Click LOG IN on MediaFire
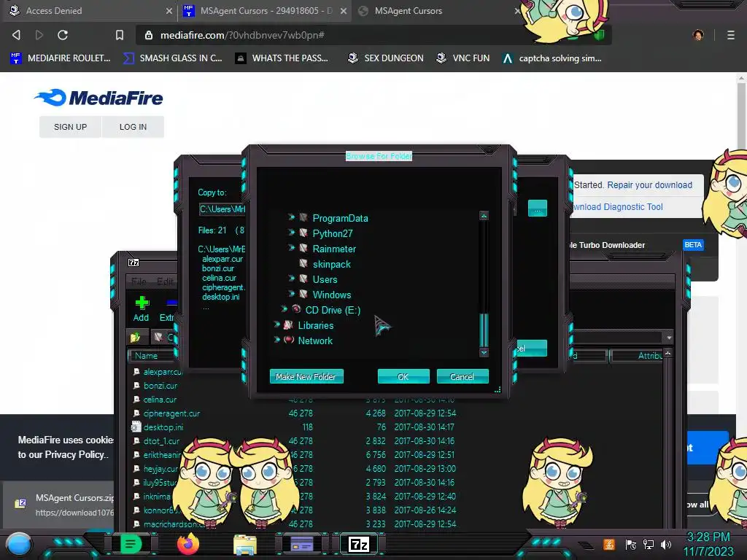The height and width of the screenshot is (560, 747). (133, 127)
